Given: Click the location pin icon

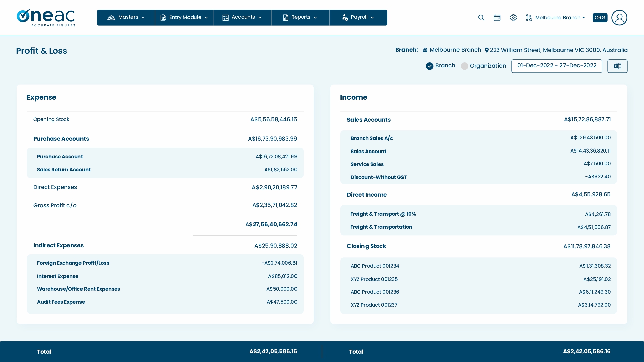Looking at the screenshot, I should 487,50.
